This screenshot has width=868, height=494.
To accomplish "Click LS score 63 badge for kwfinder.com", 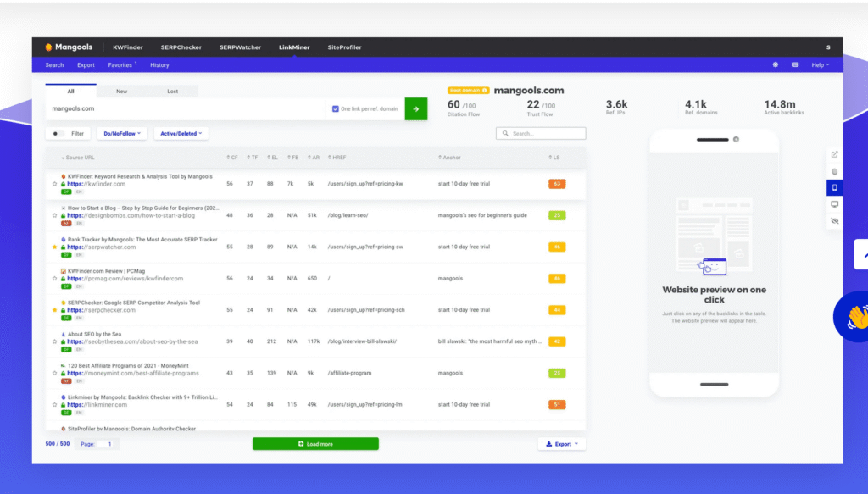I will [x=557, y=184].
